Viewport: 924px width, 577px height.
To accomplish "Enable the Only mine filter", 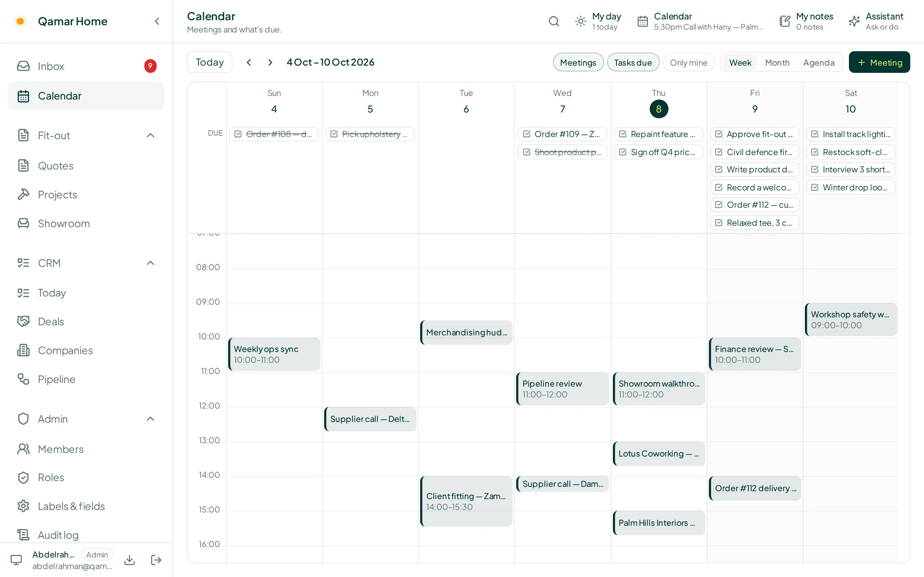I will (x=688, y=62).
